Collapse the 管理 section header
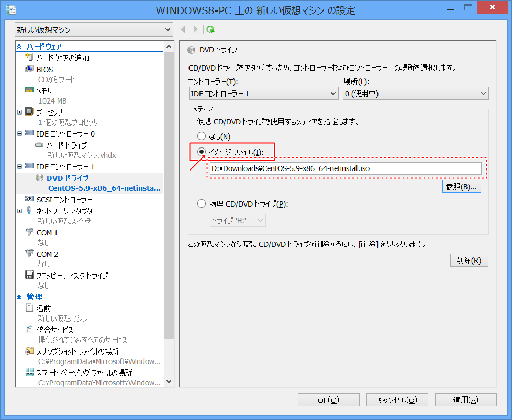The height and width of the screenshot is (420, 512). (x=19, y=297)
